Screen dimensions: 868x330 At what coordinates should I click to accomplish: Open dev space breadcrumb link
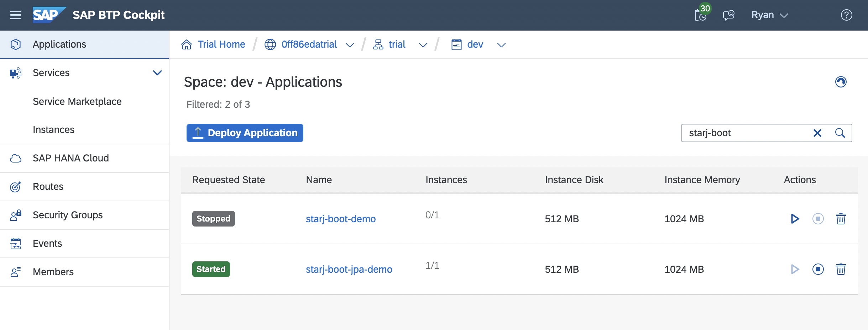475,44
